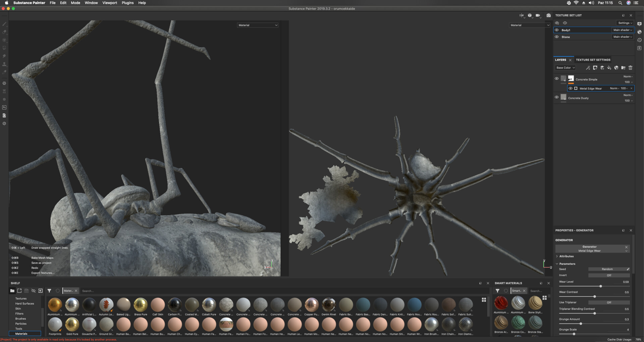Select the Projection tool
The height and width of the screenshot is (342, 644).
[x=4, y=40]
